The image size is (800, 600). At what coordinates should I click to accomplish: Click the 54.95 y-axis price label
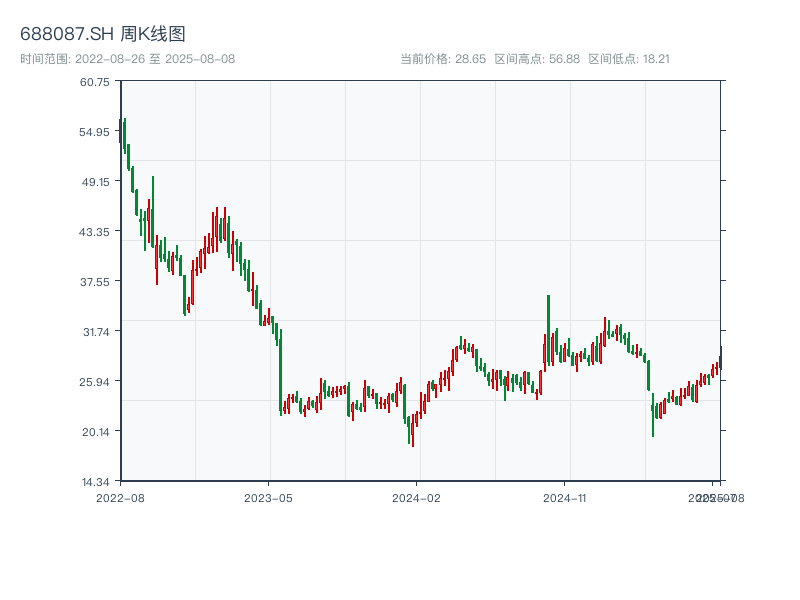tap(95, 132)
